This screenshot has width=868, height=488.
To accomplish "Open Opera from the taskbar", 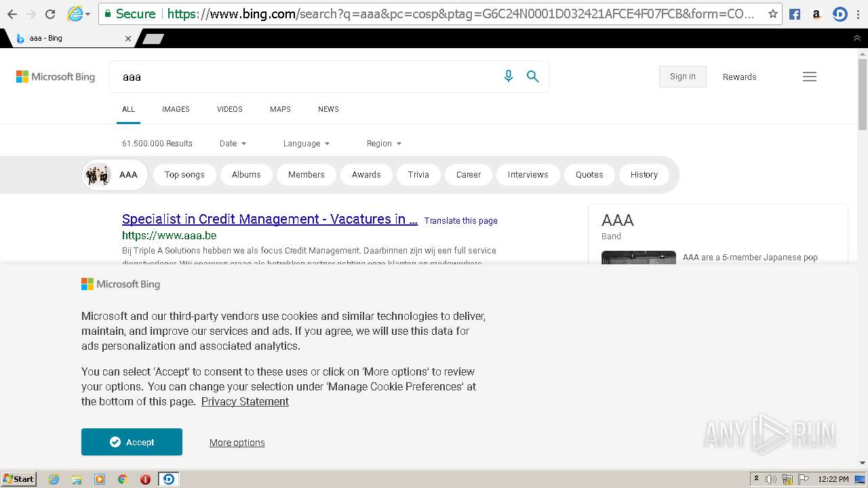I will [x=145, y=479].
